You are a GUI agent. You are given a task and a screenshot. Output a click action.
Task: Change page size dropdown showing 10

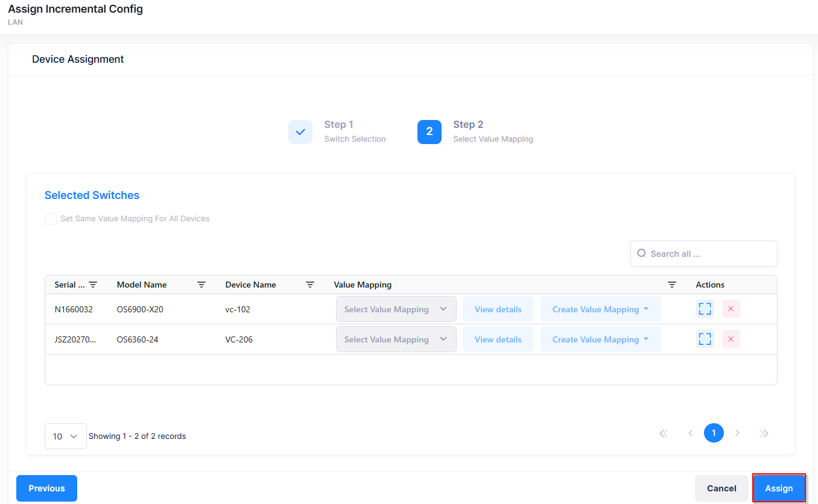coord(65,436)
